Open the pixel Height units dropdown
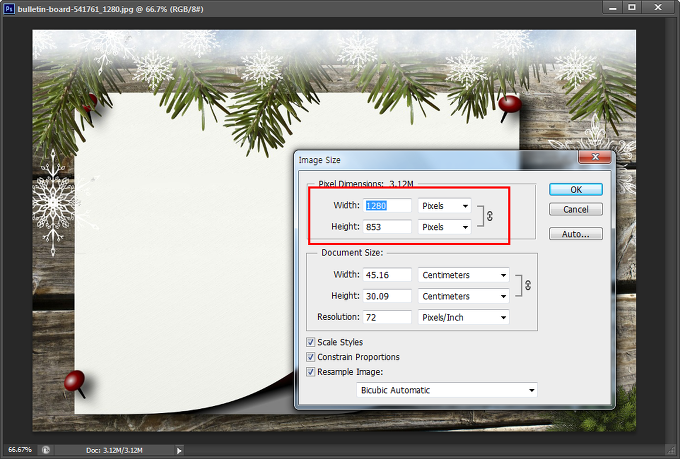The image size is (680, 459). click(445, 227)
